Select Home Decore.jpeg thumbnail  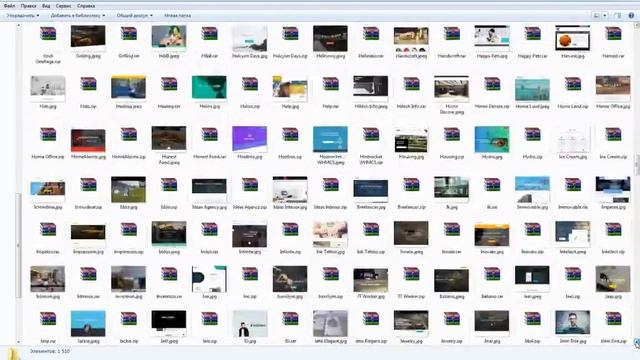tap(451, 89)
